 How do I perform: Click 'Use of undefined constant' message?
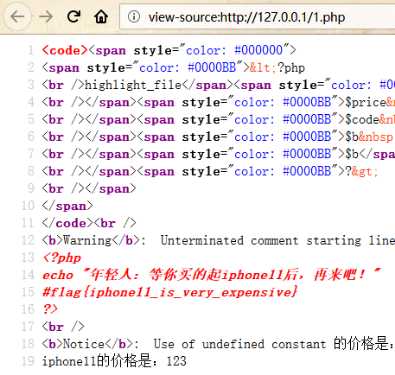tap(240, 344)
